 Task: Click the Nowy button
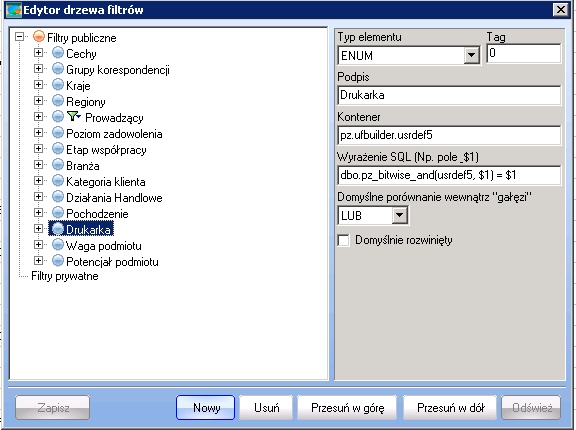(x=205, y=408)
